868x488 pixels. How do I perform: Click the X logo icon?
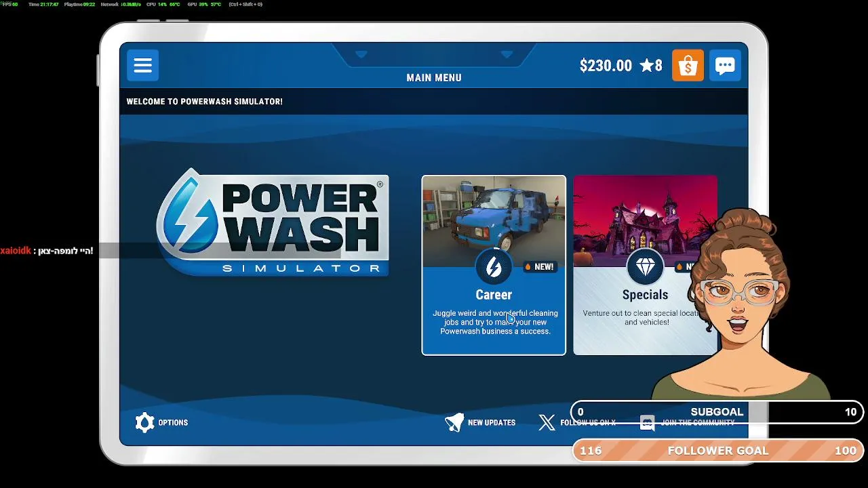[547, 422]
